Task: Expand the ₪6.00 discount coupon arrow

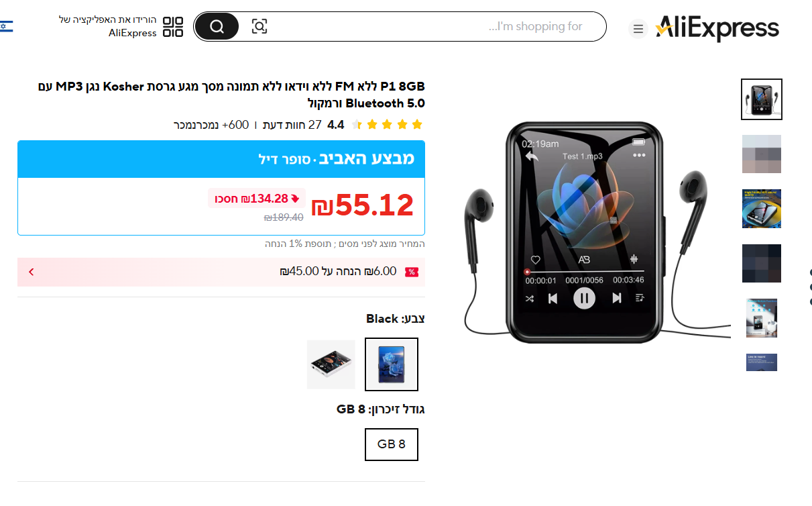Action: 31,272
